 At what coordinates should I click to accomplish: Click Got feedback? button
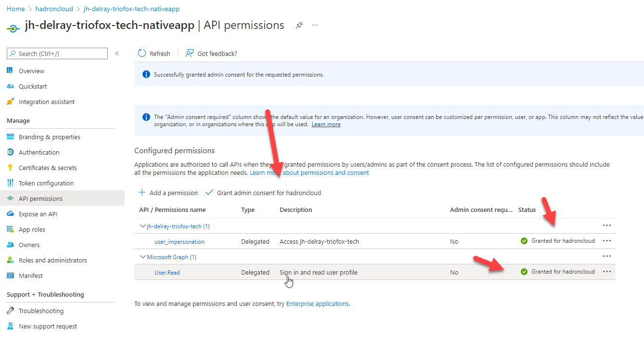[x=212, y=53]
